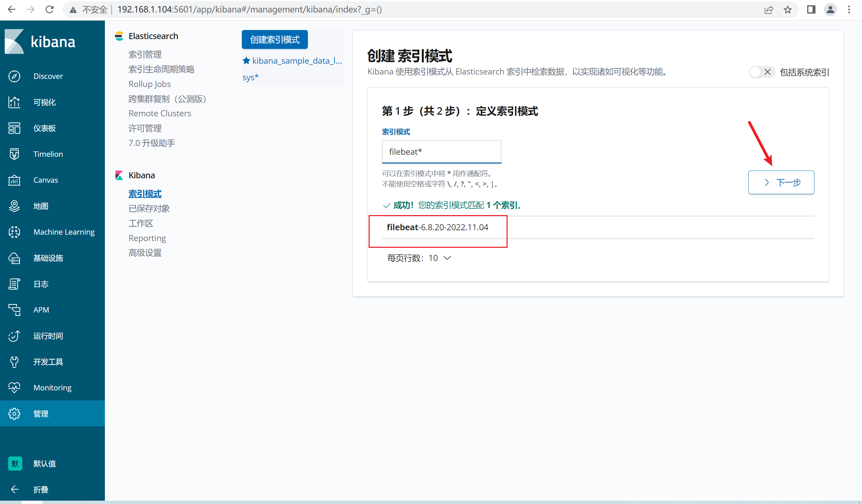
Task: Open the Machine Learning icon
Action: click(x=14, y=232)
